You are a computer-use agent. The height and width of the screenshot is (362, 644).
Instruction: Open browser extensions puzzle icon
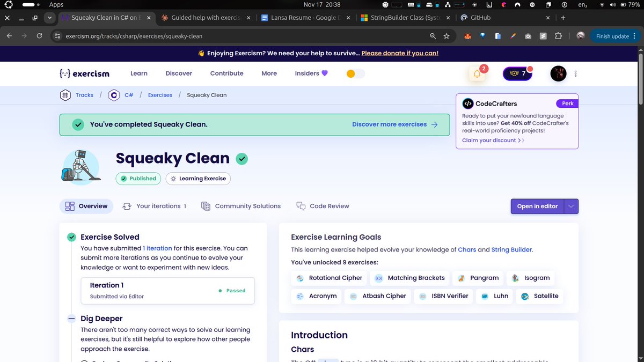point(558,36)
